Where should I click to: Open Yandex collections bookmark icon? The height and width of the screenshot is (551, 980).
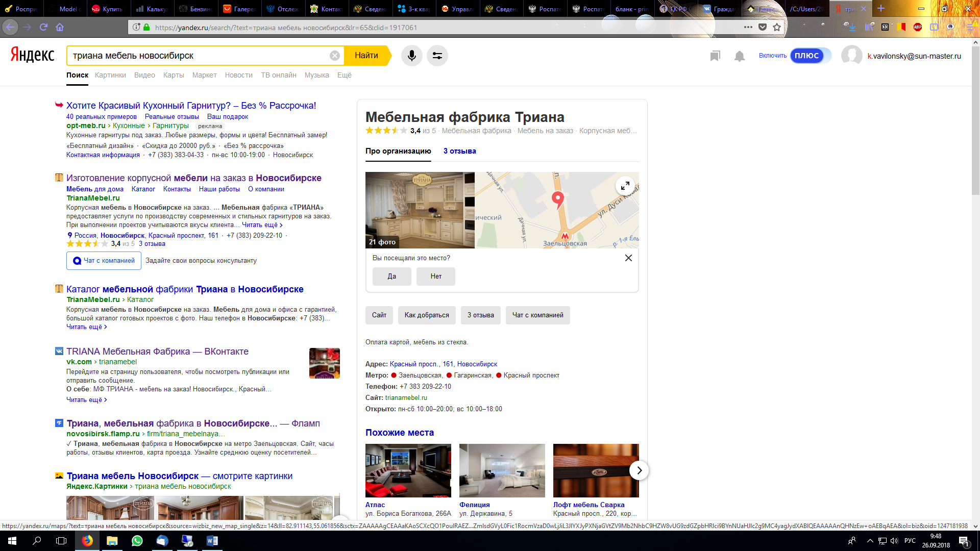[x=715, y=56]
